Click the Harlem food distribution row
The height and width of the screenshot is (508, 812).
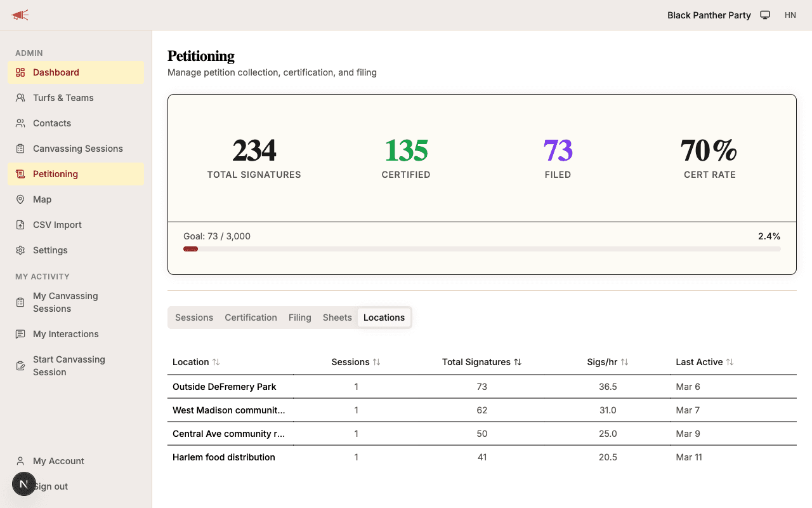[x=482, y=457]
